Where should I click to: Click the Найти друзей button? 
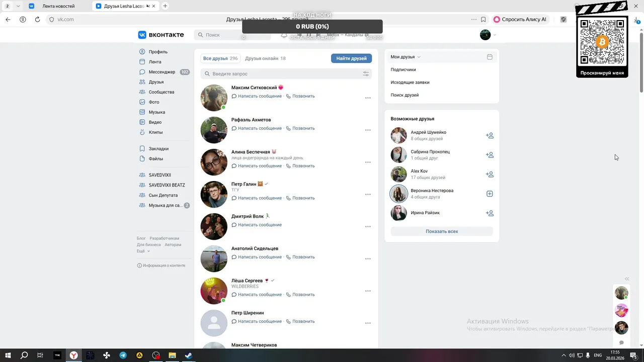(x=351, y=58)
